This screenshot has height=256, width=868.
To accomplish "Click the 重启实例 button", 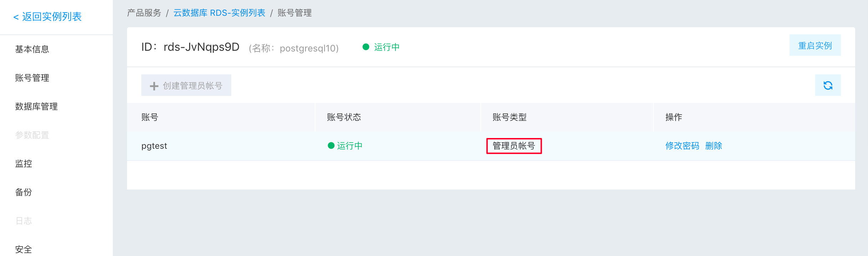I will (x=815, y=45).
